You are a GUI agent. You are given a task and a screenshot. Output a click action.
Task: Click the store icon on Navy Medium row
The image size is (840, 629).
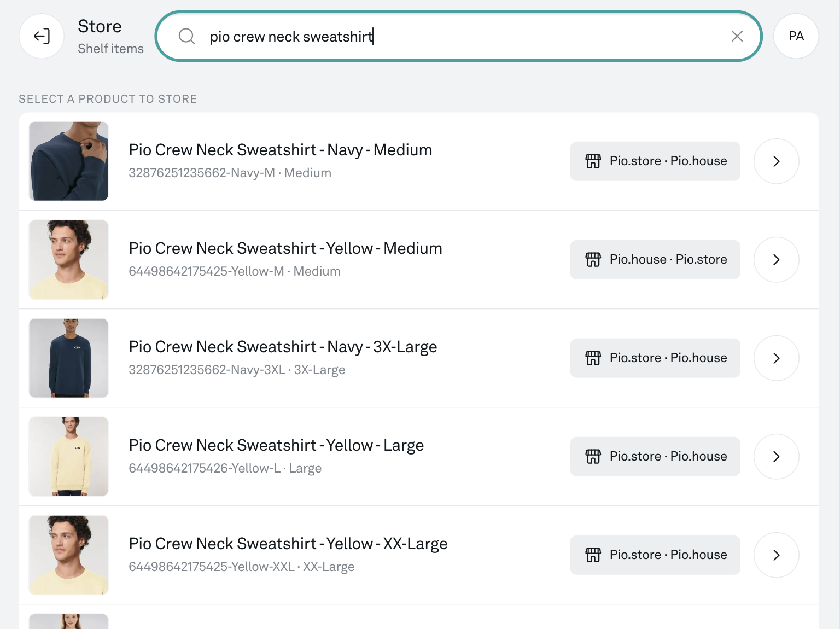(593, 161)
